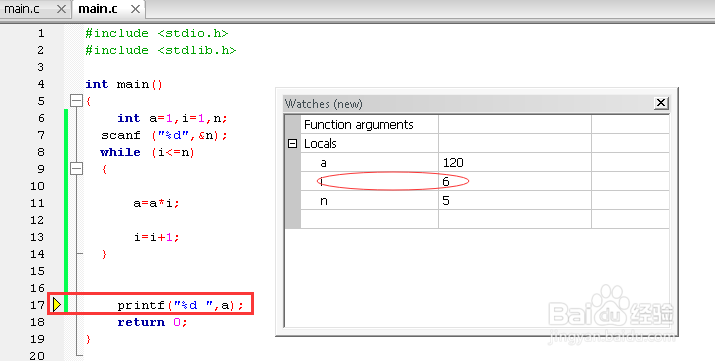The width and height of the screenshot is (715, 361).
Task: Collapse the Locals group in Watches
Action: coord(293,144)
